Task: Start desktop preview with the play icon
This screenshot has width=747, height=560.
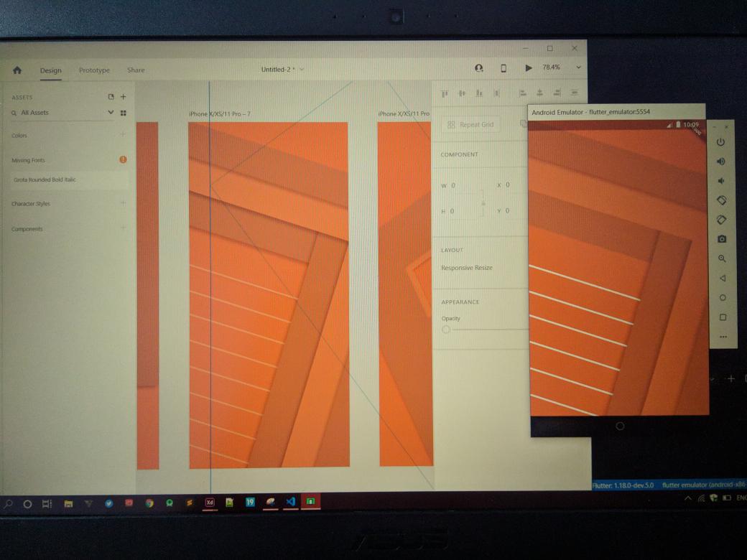Action: pos(529,68)
